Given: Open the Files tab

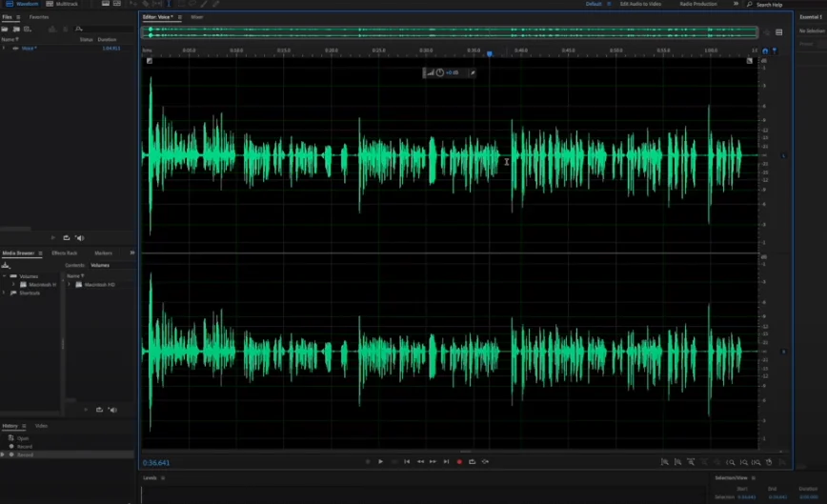Looking at the screenshot, I should point(7,17).
